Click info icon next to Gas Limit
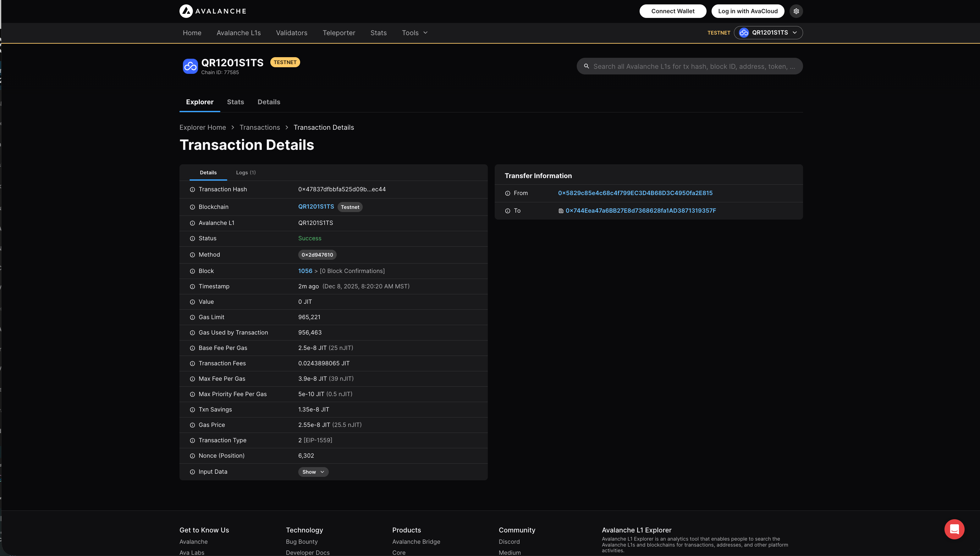The image size is (980, 556). [192, 317]
